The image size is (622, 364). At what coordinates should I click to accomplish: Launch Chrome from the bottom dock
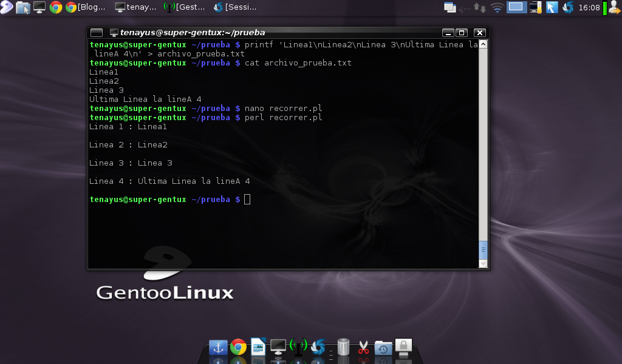coord(238,348)
